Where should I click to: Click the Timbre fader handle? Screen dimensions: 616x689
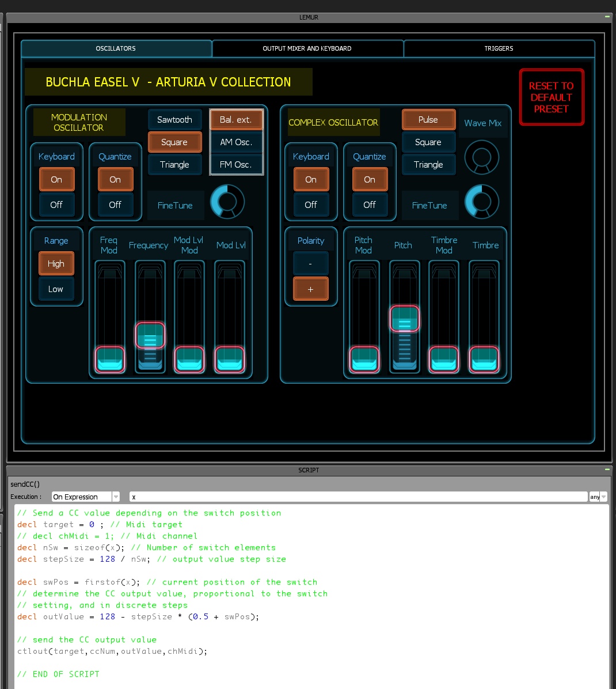pos(484,359)
